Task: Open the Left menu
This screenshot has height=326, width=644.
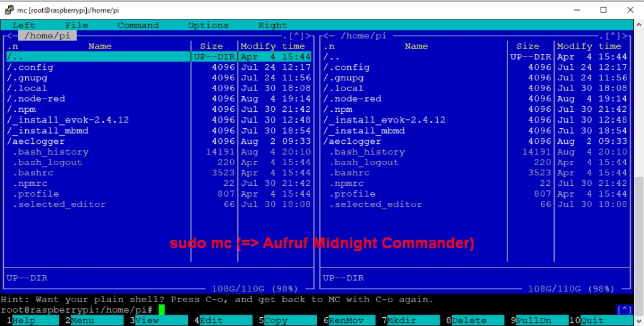Action: click(x=24, y=25)
